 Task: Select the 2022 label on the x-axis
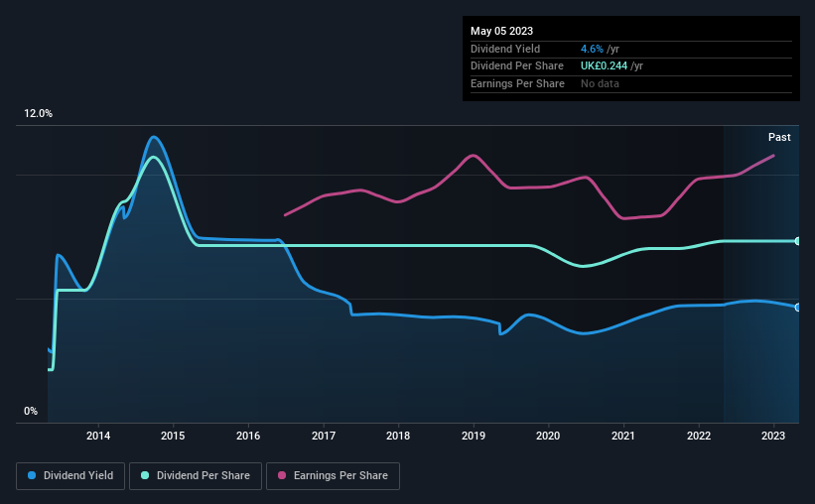[698, 435]
